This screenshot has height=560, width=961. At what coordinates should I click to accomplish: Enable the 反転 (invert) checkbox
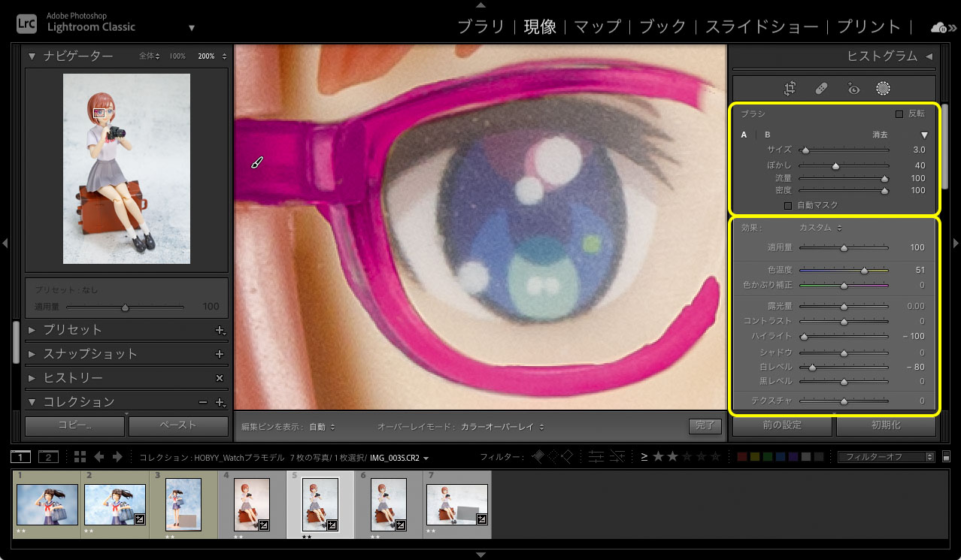click(899, 114)
